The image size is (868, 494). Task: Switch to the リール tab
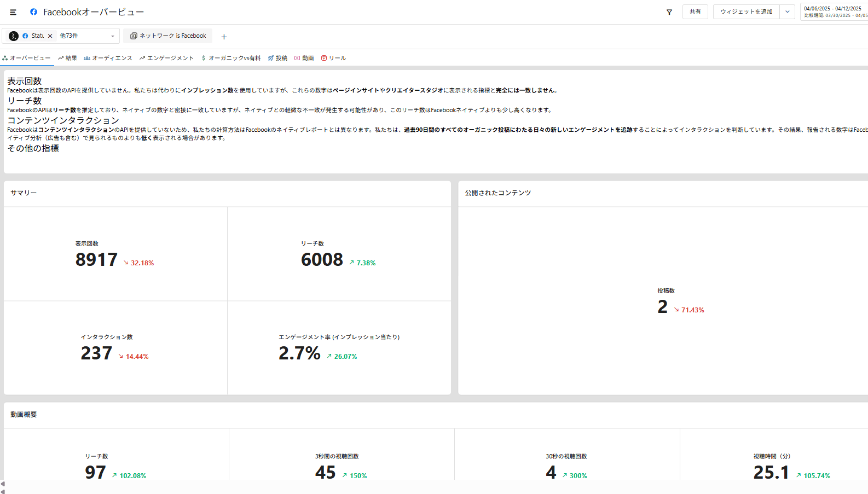coord(333,58)
